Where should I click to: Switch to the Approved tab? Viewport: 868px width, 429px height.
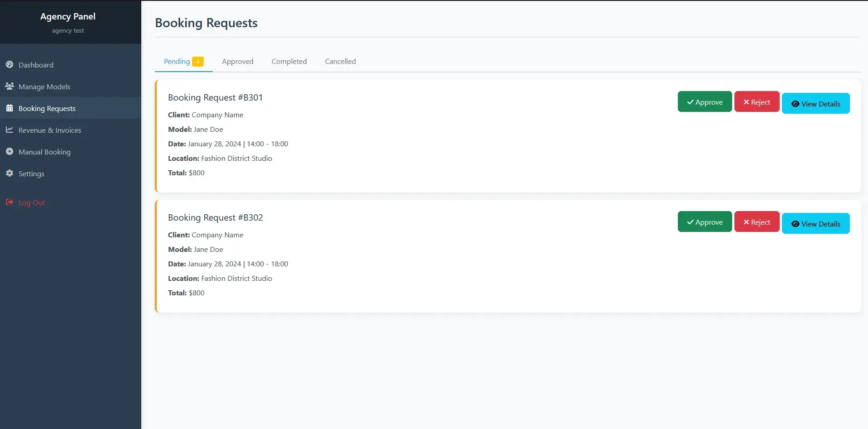pos(237,62)
